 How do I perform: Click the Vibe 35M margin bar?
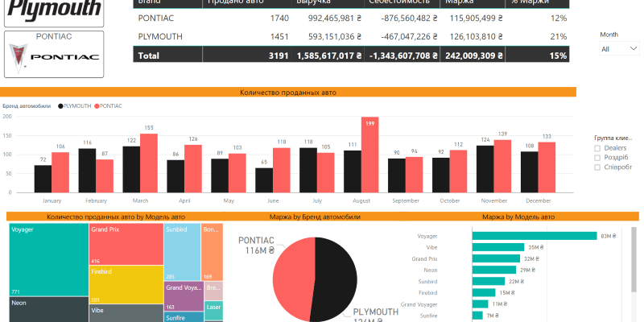(x=498, y=247)
